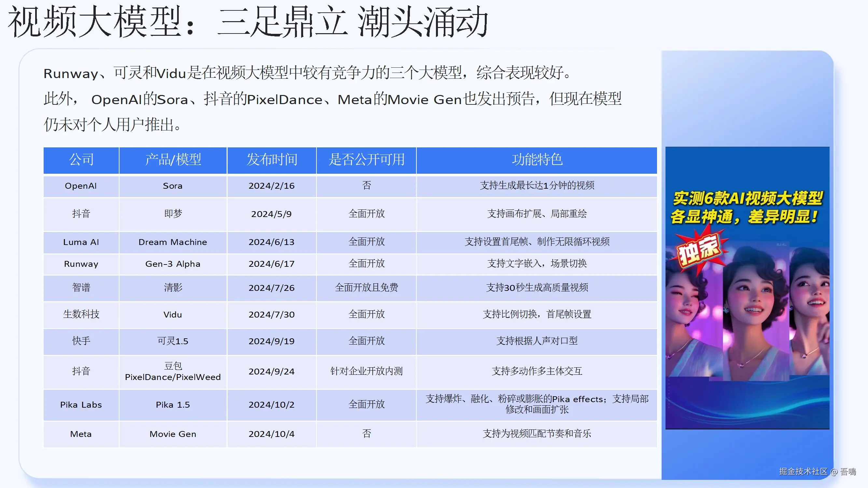Viewport: 868px width, 488px height.
Task: Click the 全面开放且免费 availability cell
Action: tap(366, 288)
